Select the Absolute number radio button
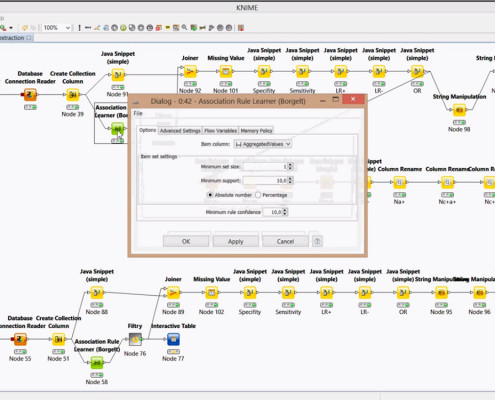This screenshot has height=400, width=495. (x=210, y=195)
